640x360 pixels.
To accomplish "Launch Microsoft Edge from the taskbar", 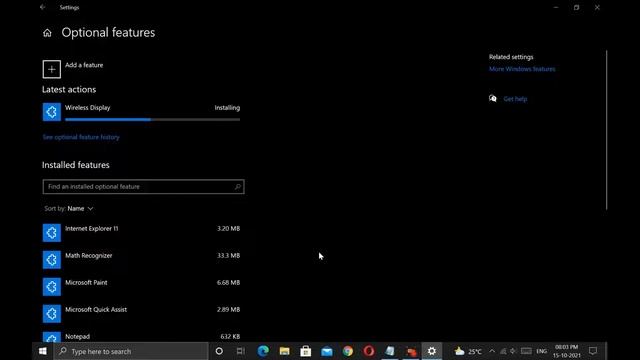I will tap(263, 351).
